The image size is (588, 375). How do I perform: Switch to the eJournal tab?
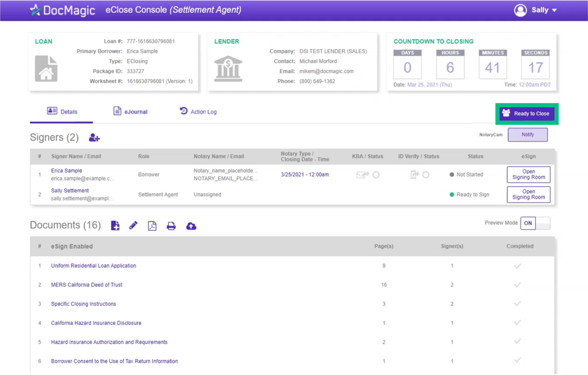(130, 111)
